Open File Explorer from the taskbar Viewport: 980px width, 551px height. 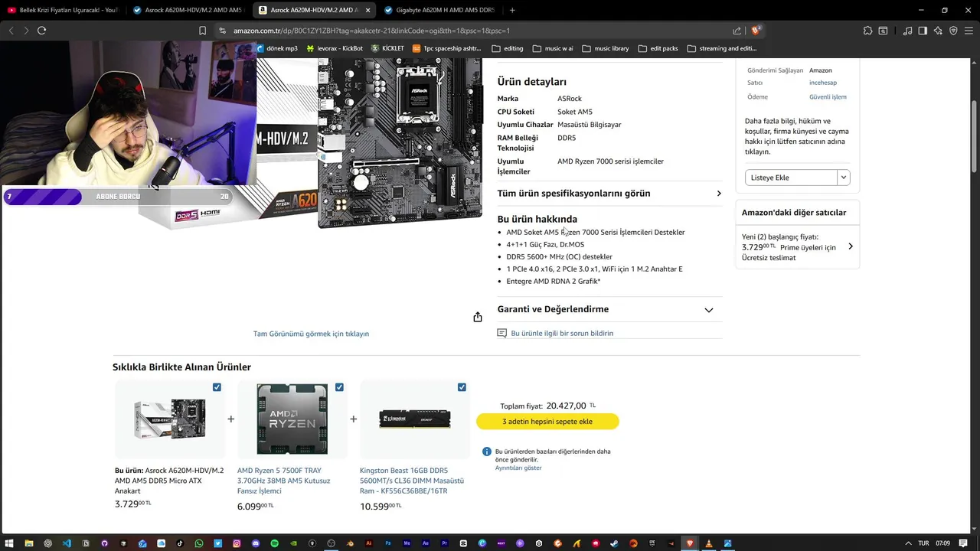pos(28,543)
